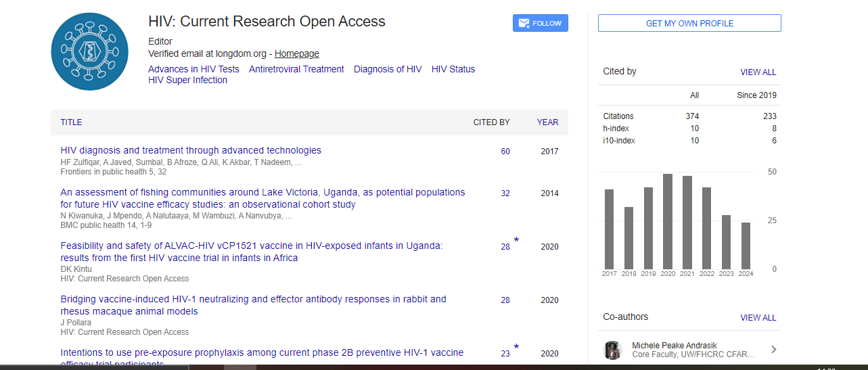Open the HIV diagnosis and treatment article
This screenshot has height=370, width=868.
[191, 150]
